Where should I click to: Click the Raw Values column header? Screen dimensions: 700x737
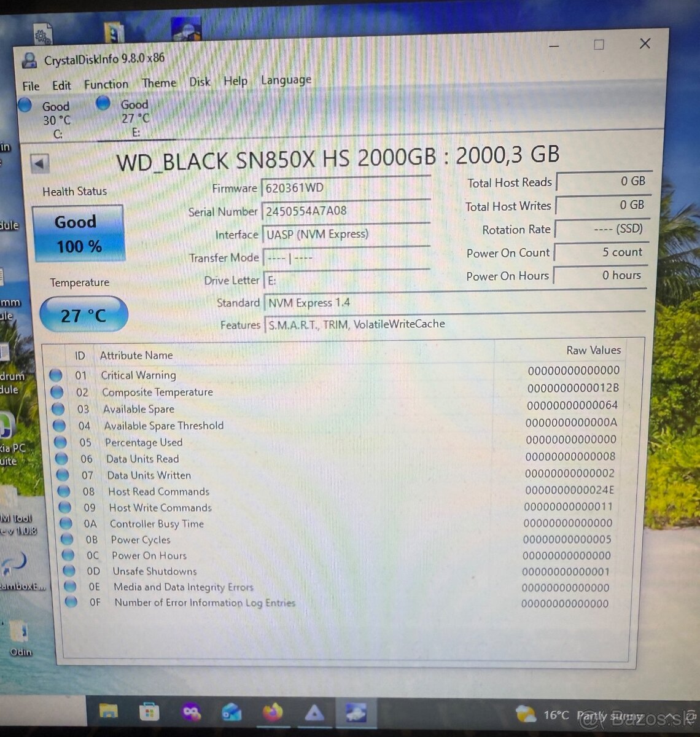coord(594,350)
